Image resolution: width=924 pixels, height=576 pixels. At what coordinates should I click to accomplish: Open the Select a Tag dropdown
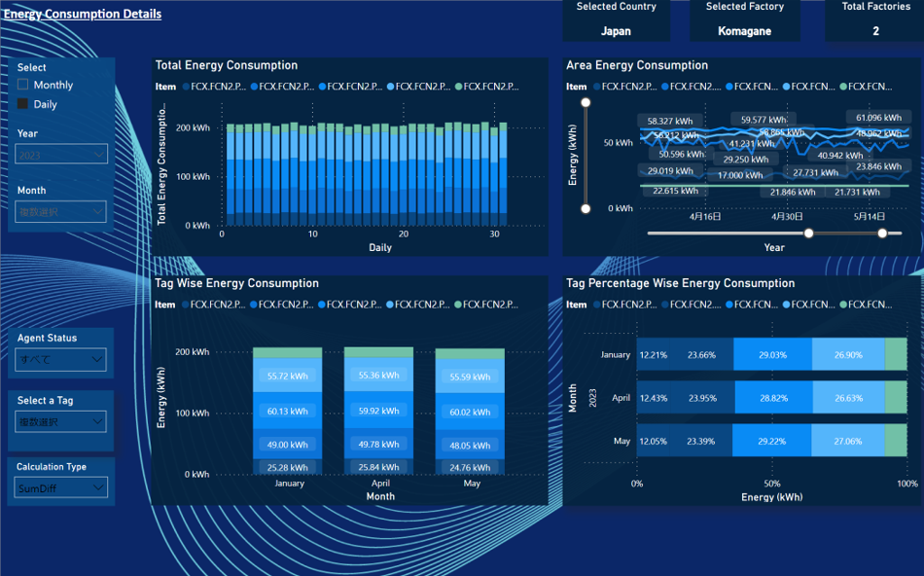click(x=60, y=420)
